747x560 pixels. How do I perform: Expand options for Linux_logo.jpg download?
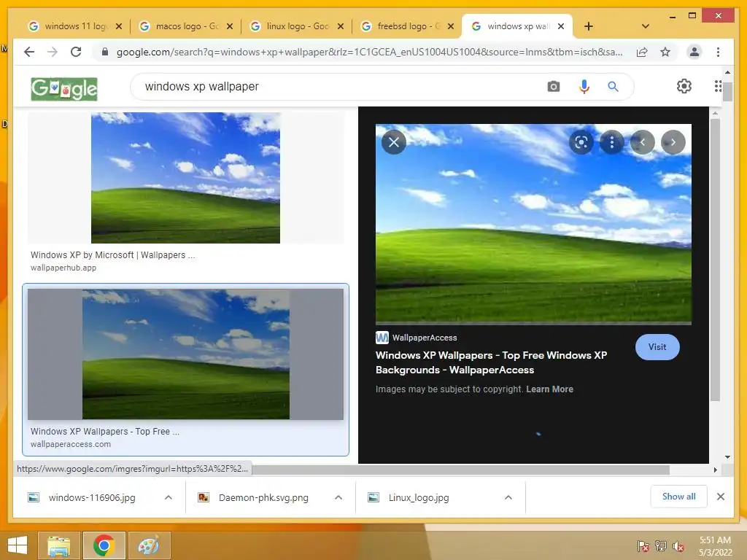508,497
